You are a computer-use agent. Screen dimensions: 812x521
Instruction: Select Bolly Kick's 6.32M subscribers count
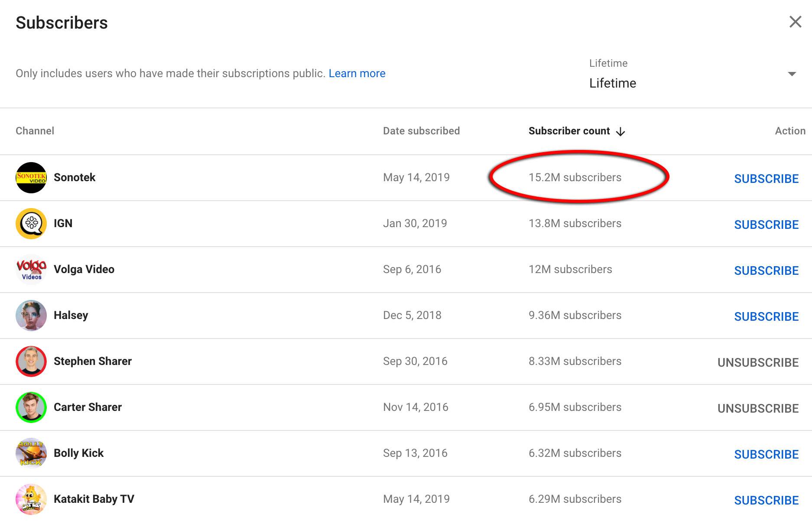point(575,453)
